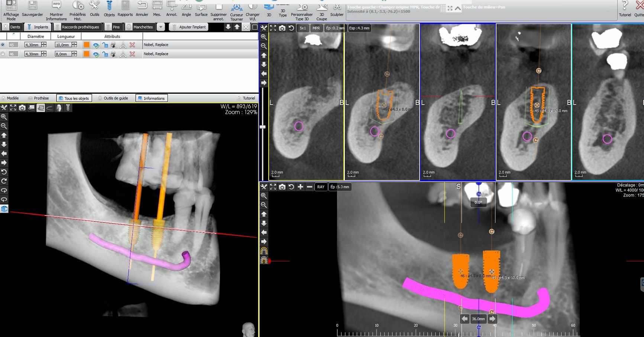The width and height of the screenshot is (644, 337).
Task: Toggle visibility of implant 46
Action: [96, 54]
